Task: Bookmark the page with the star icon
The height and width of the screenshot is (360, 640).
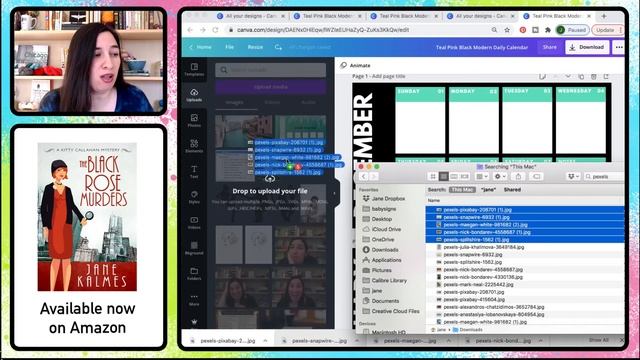Action: click(507, 30)
